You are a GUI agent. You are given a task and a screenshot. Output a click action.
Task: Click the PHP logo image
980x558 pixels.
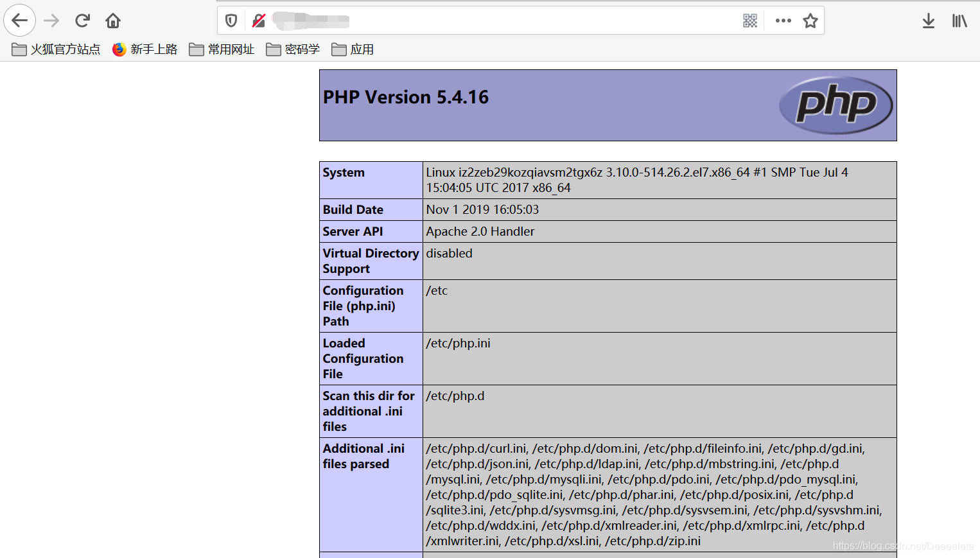click(836, 105)
